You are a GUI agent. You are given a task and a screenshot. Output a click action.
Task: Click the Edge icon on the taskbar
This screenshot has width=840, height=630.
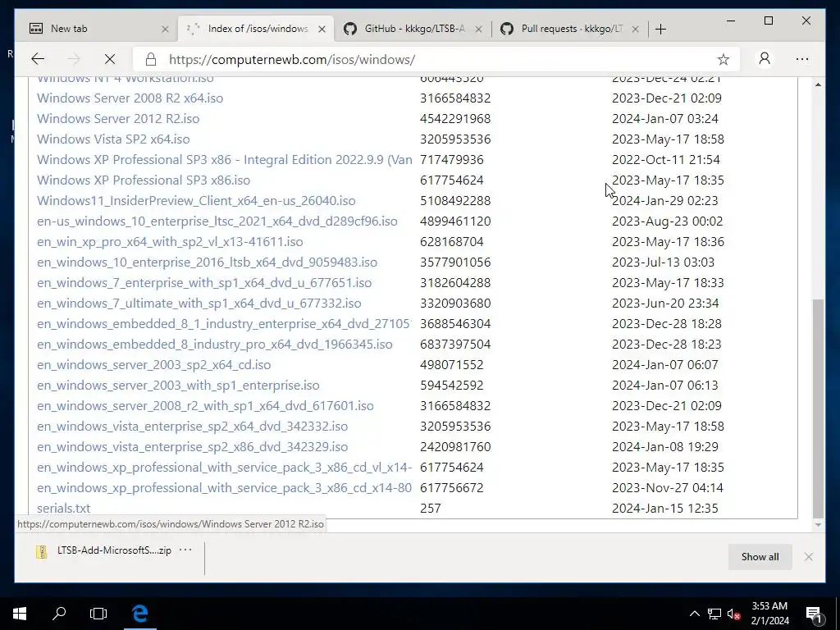139,614
